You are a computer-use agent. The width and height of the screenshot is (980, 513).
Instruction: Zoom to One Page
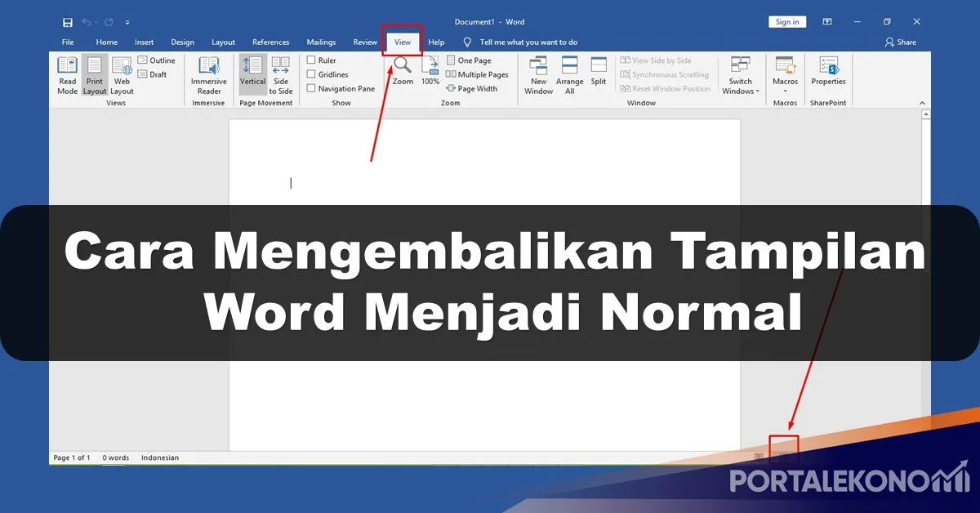click(x=469, y=60)
